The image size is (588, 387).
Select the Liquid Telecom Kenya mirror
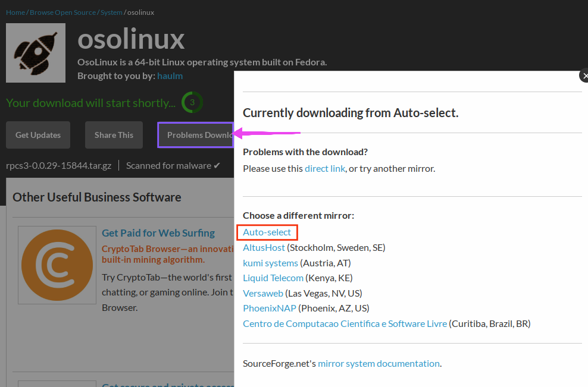(x=273, y=278)
